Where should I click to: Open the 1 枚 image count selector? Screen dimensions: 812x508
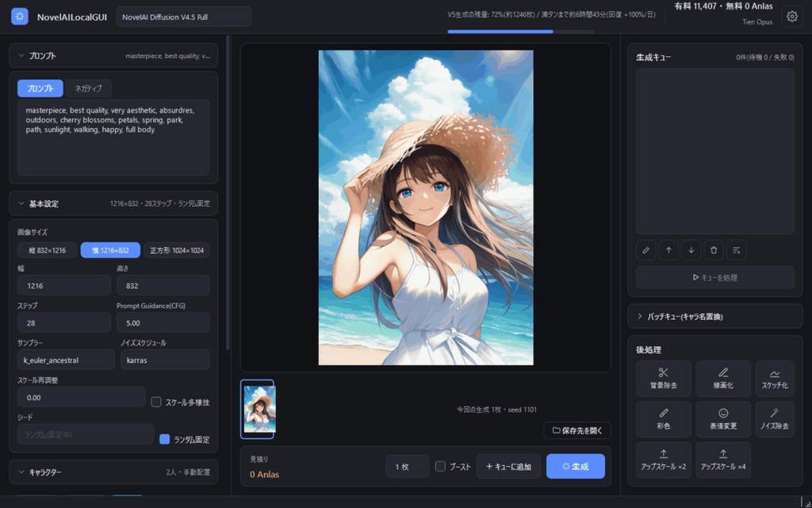(x=407, y=466)
